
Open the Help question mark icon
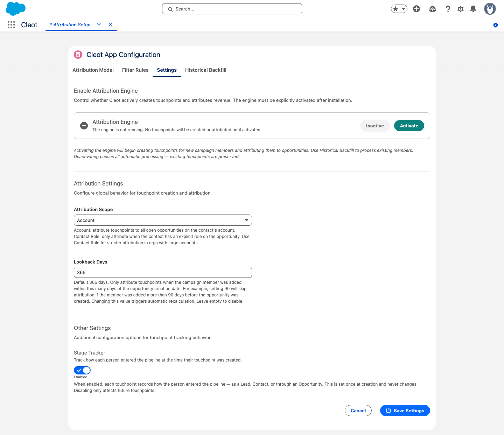coord(448,9)
